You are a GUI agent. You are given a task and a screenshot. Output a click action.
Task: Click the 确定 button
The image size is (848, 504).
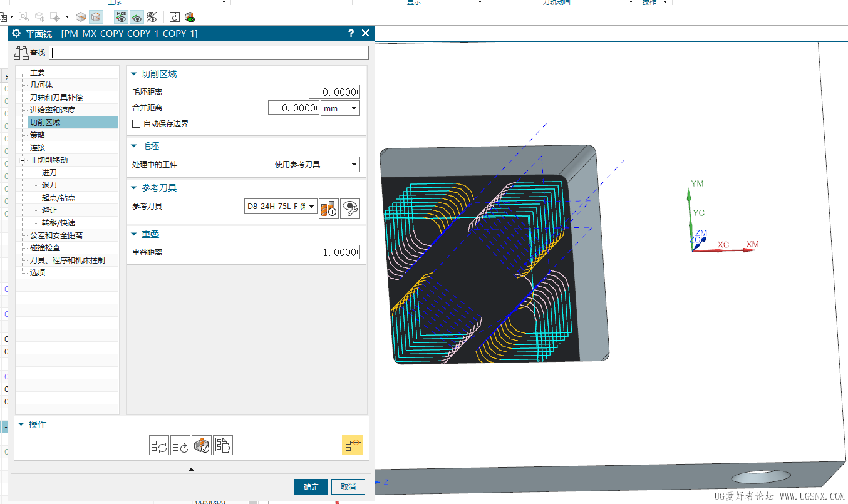[311, 487]
